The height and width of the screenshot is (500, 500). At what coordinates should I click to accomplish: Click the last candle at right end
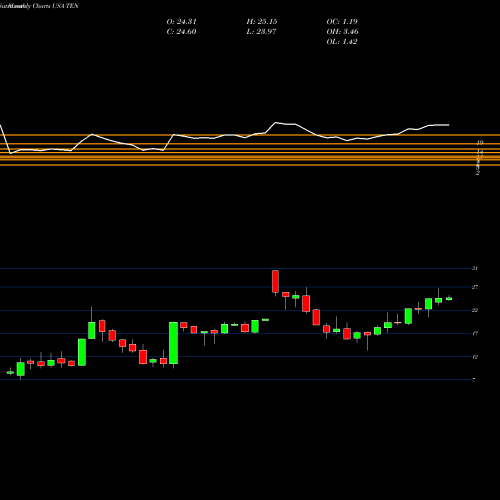449,299
